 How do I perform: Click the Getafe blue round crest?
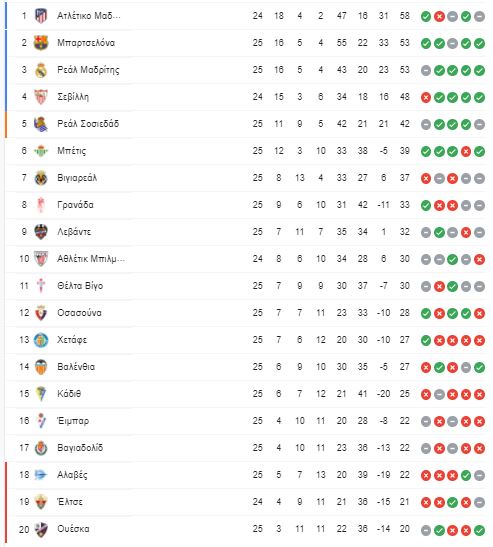(41, 340)
